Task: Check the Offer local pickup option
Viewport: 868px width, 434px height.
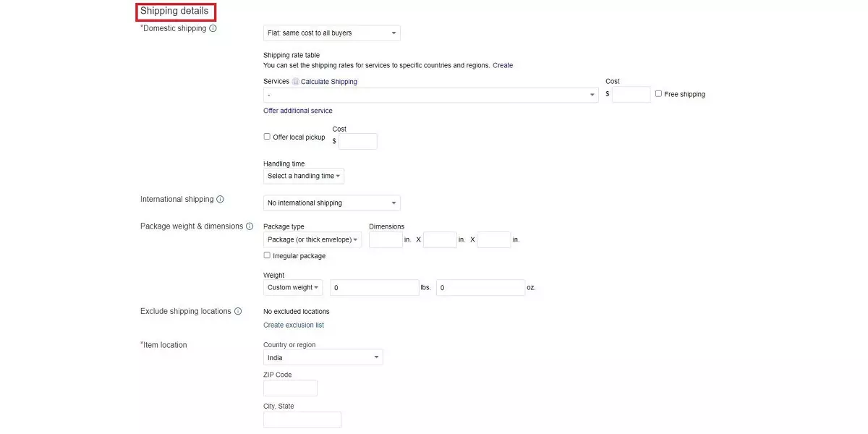Action: pyautogui.click(x=266, y=136)
